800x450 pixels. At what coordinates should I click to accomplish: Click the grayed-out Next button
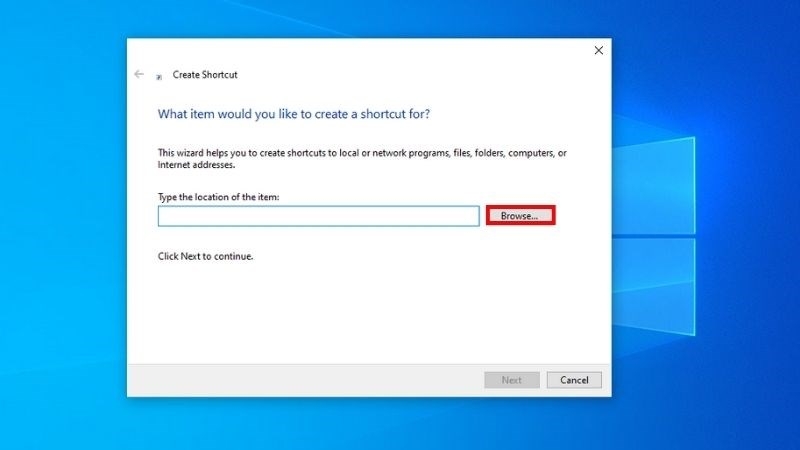(x=511, y=380)
